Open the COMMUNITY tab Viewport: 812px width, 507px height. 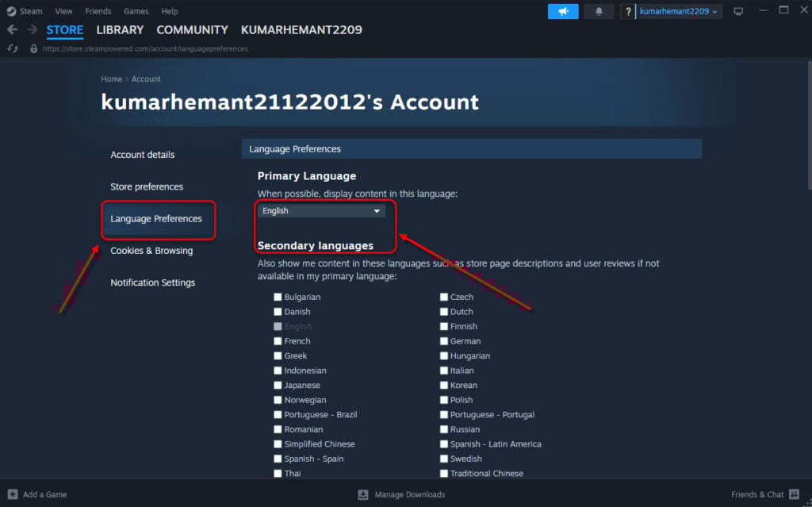(192, 29)
